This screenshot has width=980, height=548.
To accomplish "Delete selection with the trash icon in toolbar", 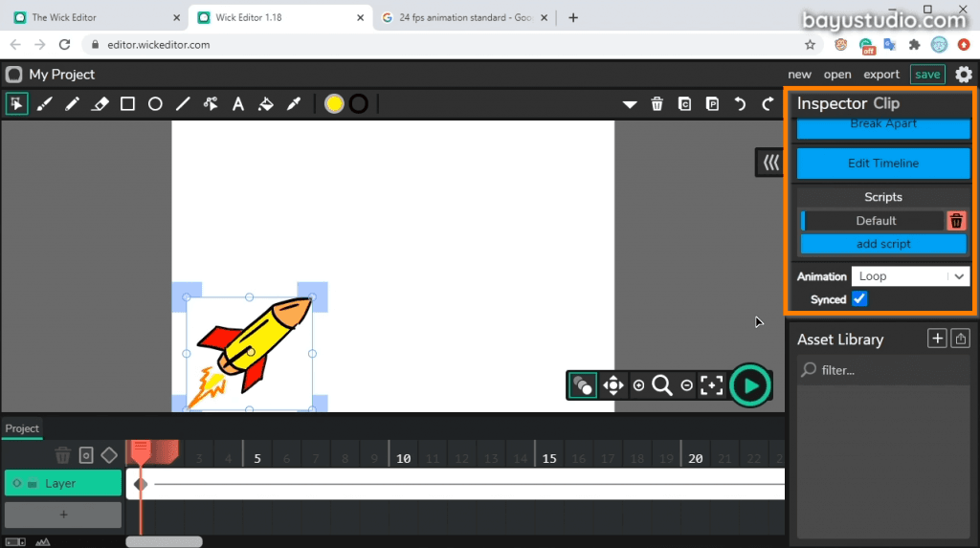I will tap(657, 103).
